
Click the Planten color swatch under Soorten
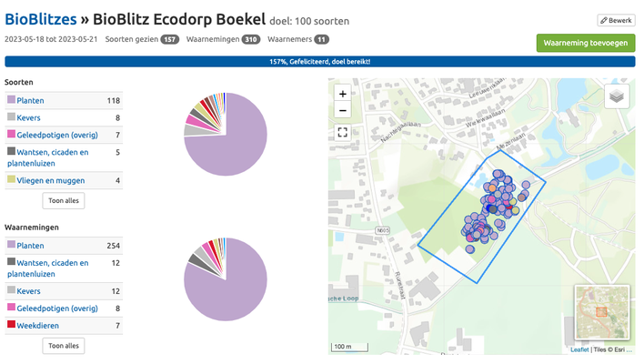pyautogui.click(x=12, y=100)
